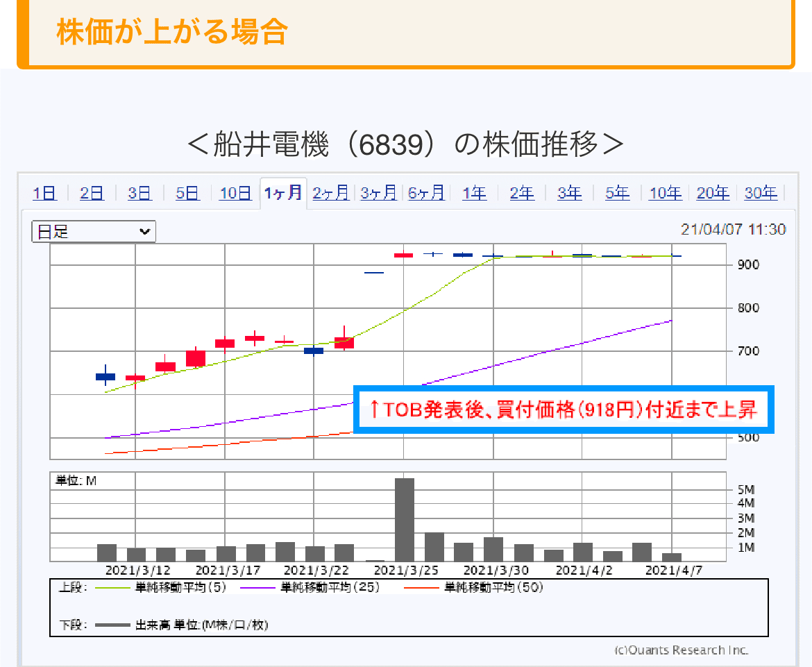This screenshot has height=667, width=812.
Task: Open the 30年 maximum history view
Action: pos(761,193)
